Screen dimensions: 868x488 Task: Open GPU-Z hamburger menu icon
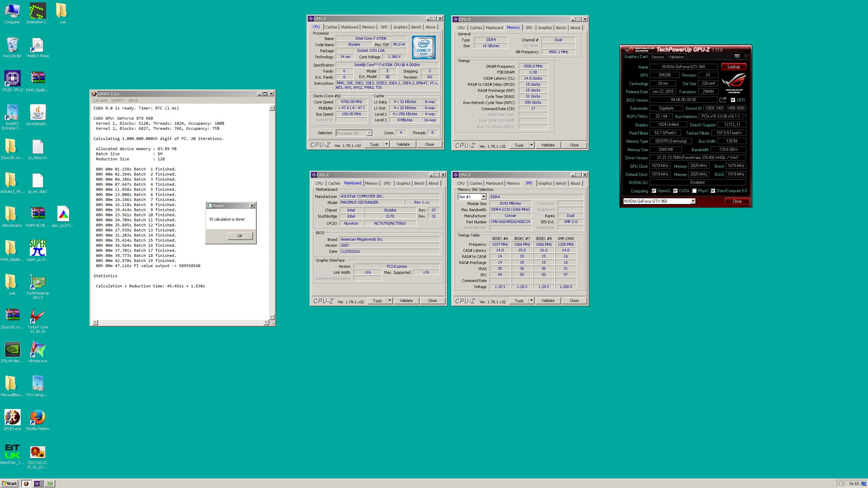coord(746,56)
